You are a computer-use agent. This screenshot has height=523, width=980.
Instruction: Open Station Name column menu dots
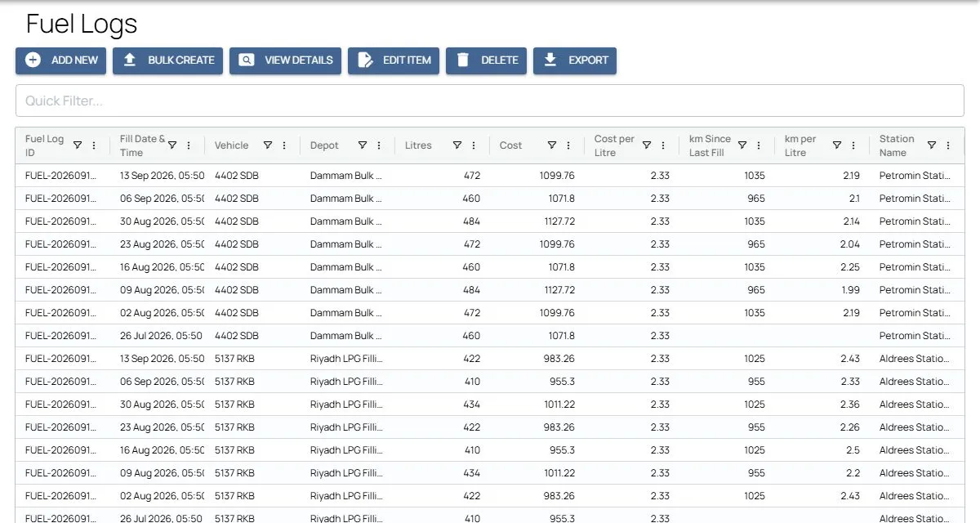point(948,145)
